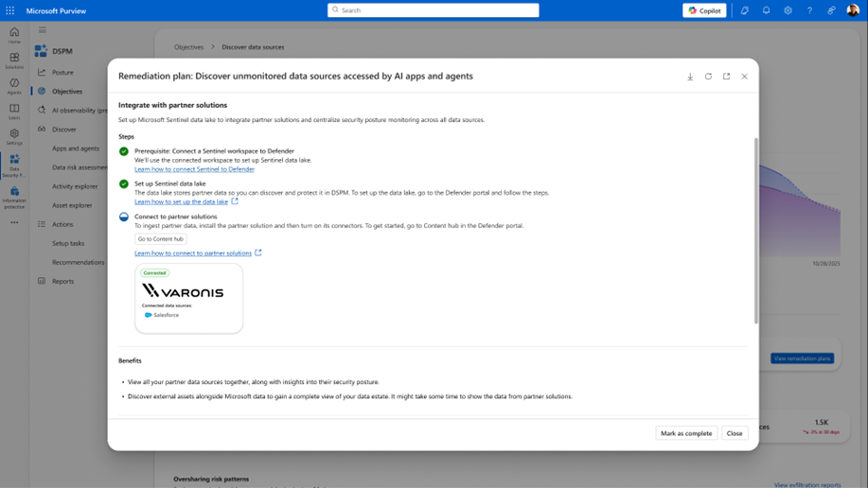Click the user profile avatar
Image resolution: width=868 pixels, height=488 pixels.
tap(853, 10)
